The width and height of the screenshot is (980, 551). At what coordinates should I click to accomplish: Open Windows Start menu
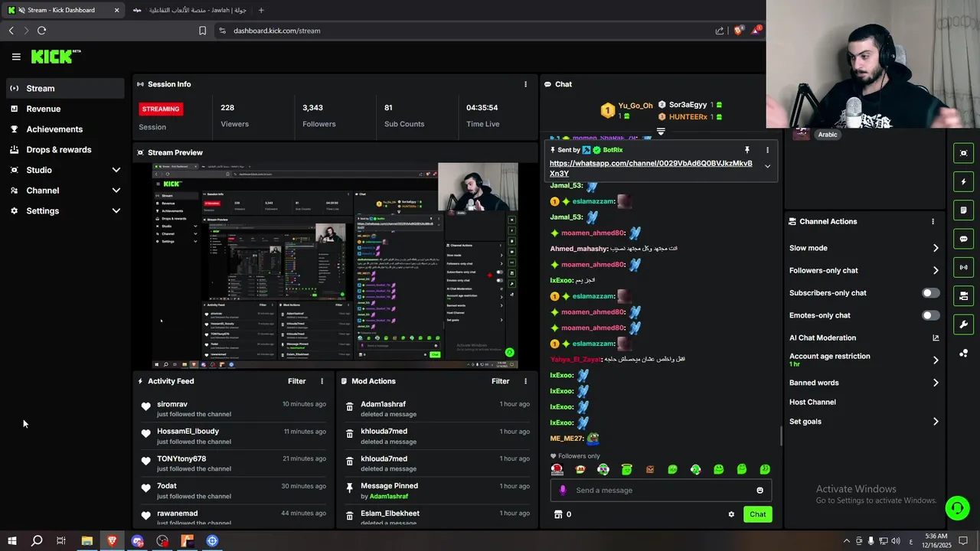pos(11,541)
